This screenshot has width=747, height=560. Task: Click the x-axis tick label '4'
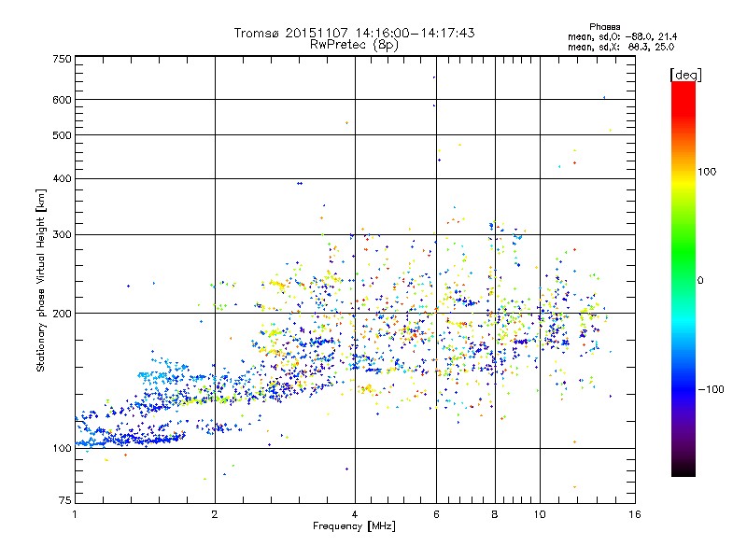355,514
